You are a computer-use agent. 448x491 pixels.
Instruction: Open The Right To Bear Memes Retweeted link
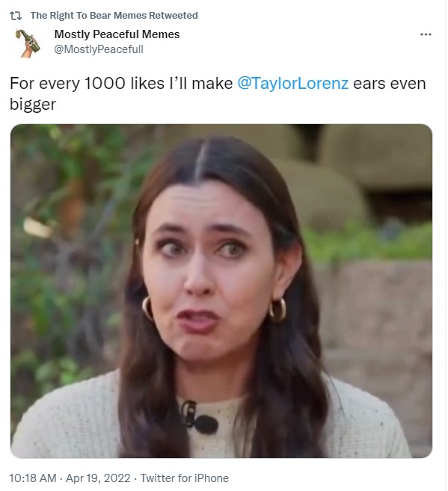click(x=114, y=16)
